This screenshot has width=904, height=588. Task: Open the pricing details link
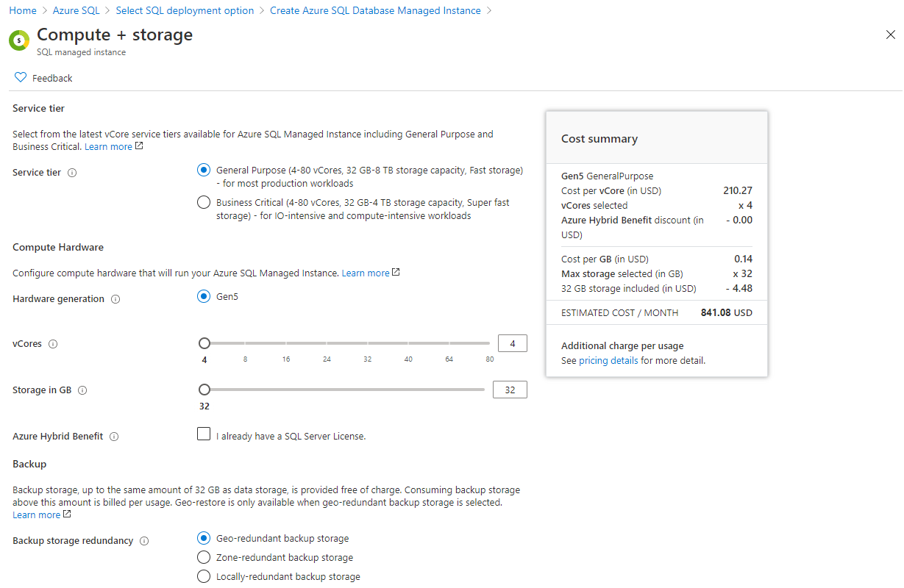[x=608, y=361]
